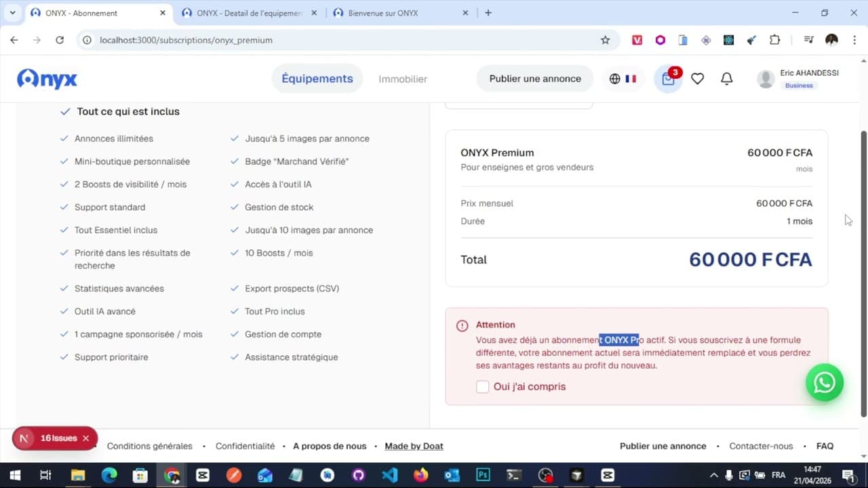The height and width of the screenshot is (488, 868).
Task: Open the "Made by Doat" link
Action: point(414,446)
